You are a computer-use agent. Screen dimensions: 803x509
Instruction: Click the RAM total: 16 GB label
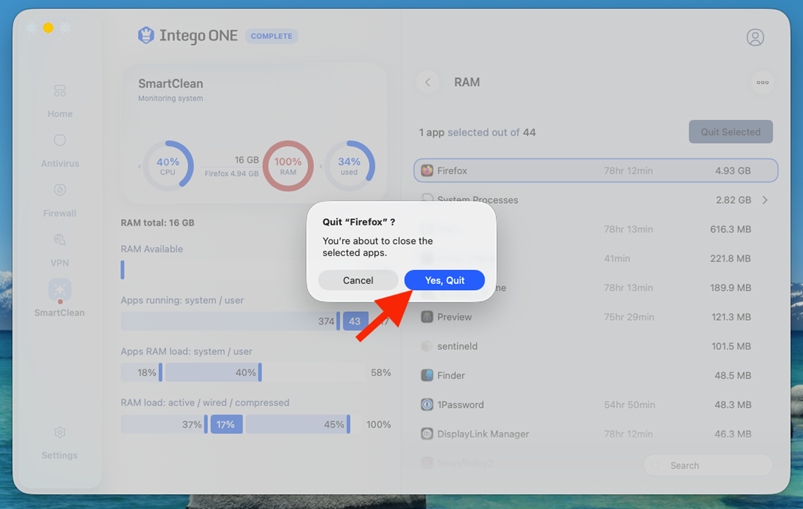click(x=157, y=223)
